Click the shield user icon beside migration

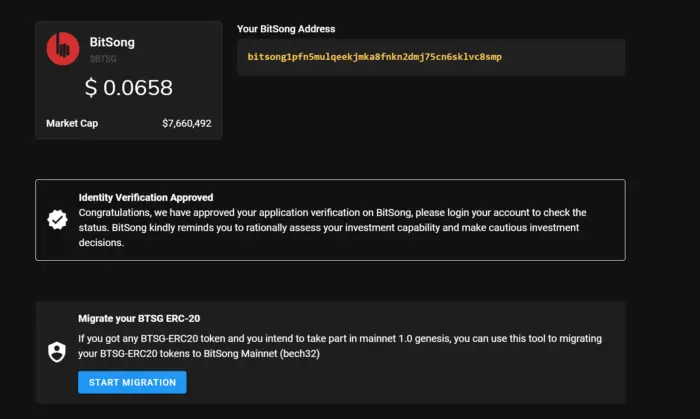pos(57,352)
